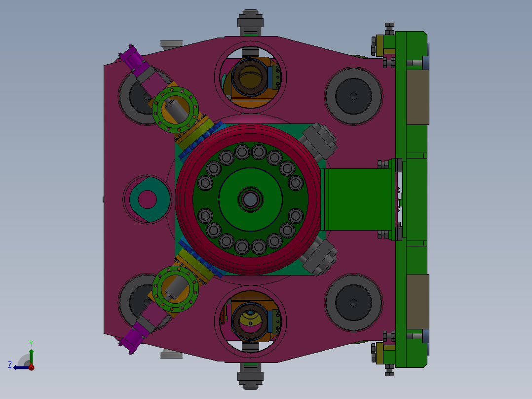Click the red X axis dot of the triad
Viewport: 532px width, 399px height.
pos(32,367)
